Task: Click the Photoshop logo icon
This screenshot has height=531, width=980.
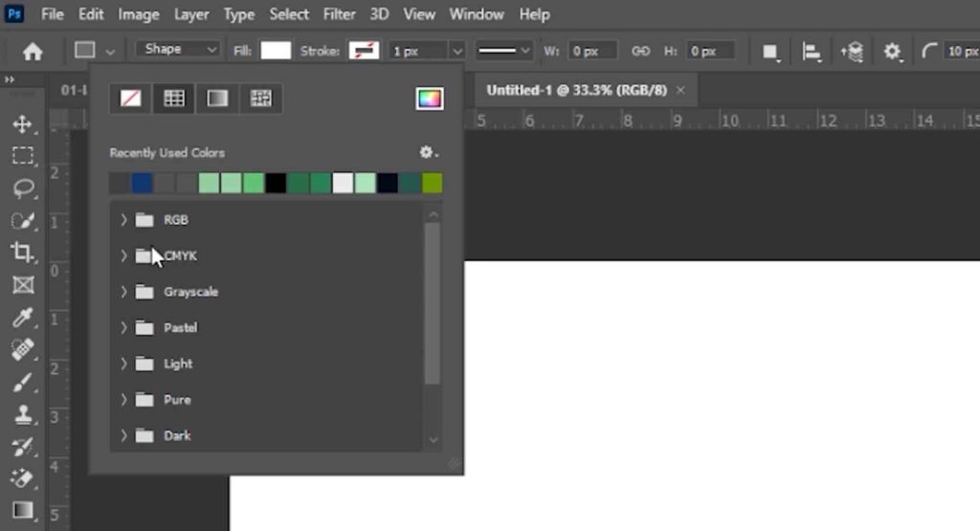Action: pyautogui.click(x=14, y=13)
